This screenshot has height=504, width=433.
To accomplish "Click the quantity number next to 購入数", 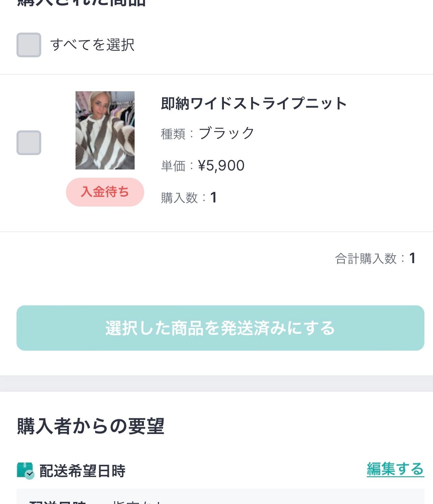I will tap(213, 198).
